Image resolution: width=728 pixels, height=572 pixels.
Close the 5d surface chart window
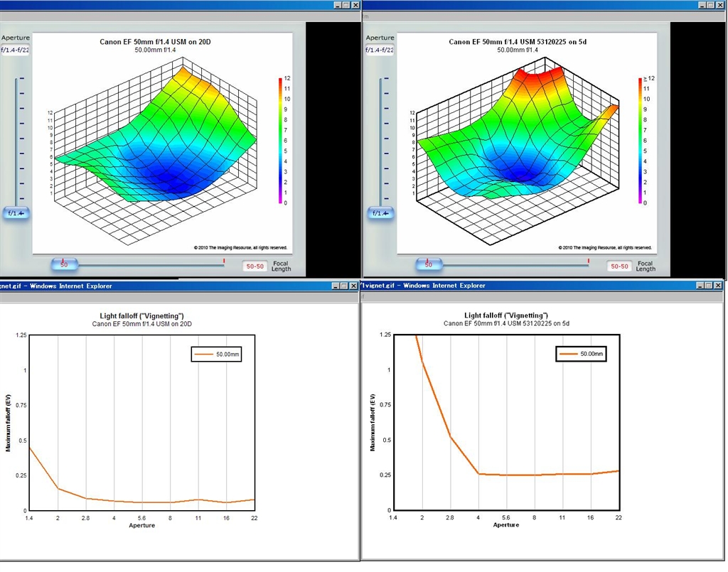[720, 5]
